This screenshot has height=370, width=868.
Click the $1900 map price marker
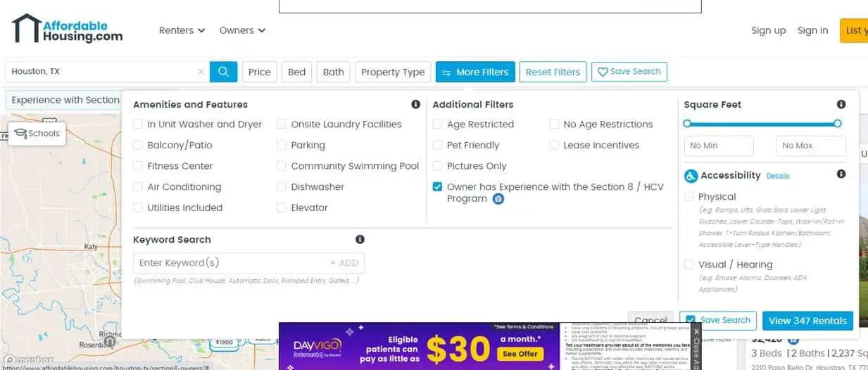(225, 342)
